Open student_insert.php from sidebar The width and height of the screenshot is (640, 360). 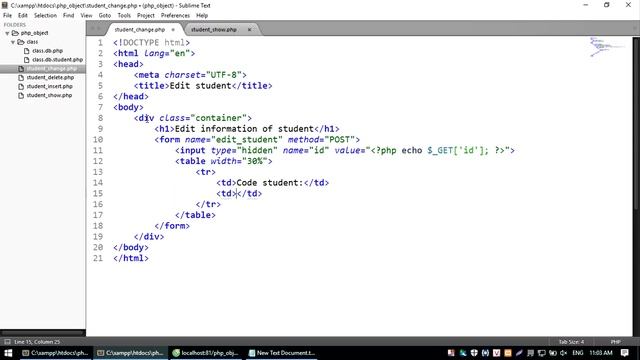point(49,87)
